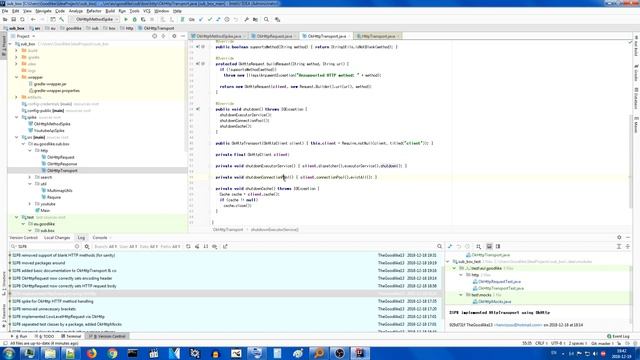
Task: Open the Event Log button
Action: tap(618, 336)
